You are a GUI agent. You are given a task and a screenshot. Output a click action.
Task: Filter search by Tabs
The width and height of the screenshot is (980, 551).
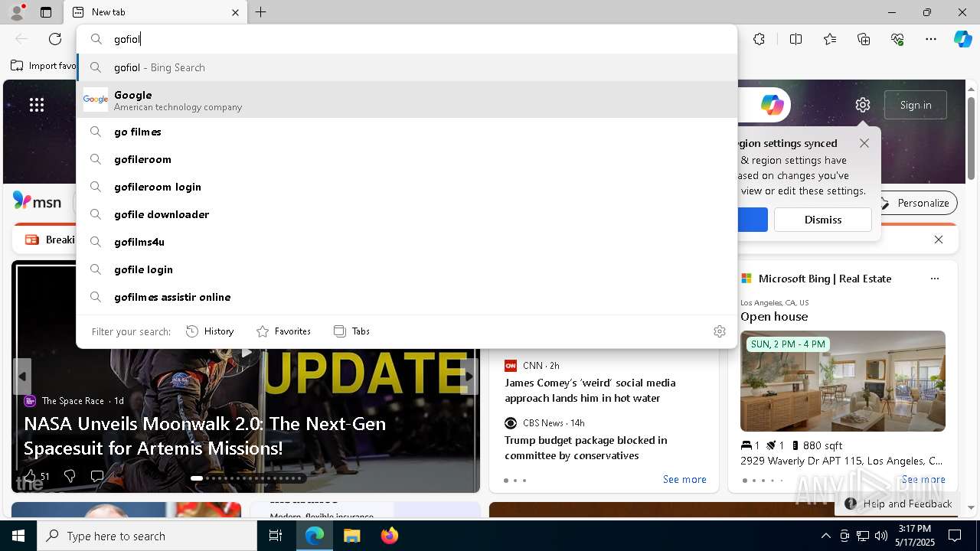(351, 331)
